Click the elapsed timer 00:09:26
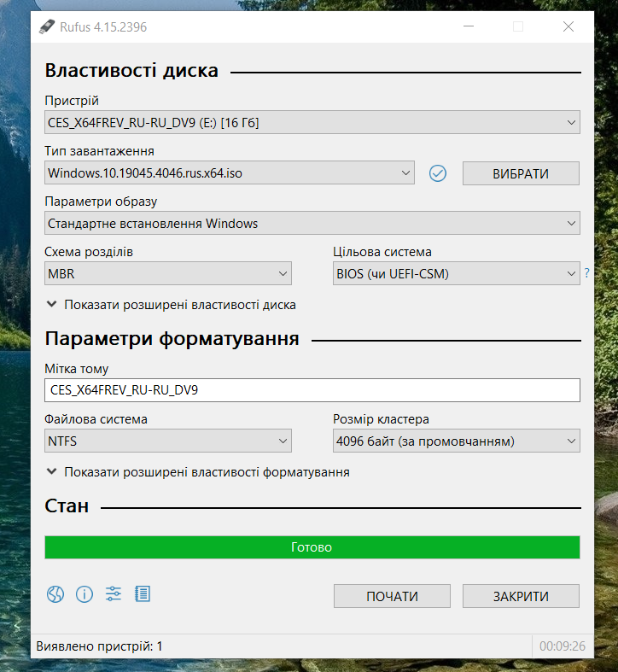Image resolution: width=618 pixels, height=672 pixels. pos(563,646)
